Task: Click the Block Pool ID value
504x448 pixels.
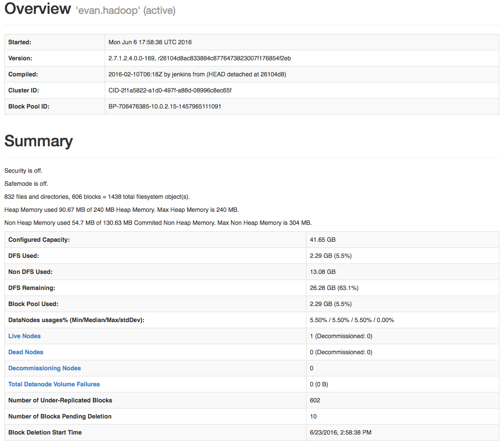Action: click(x=165, y=106)
